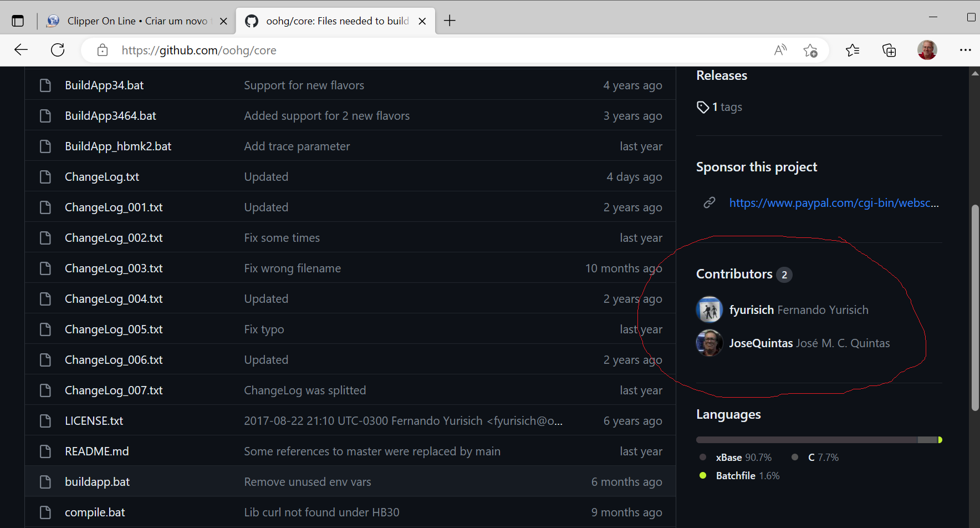Click the file icon beside compile.bat
The height and width of the screenshot is (528, 980).
45,512
